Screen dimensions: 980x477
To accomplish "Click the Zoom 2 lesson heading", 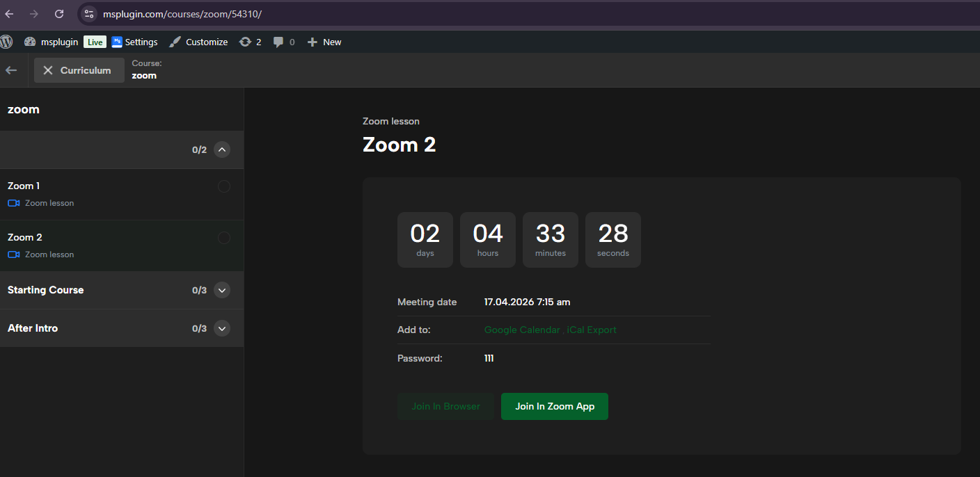I will tap(400, 145).
